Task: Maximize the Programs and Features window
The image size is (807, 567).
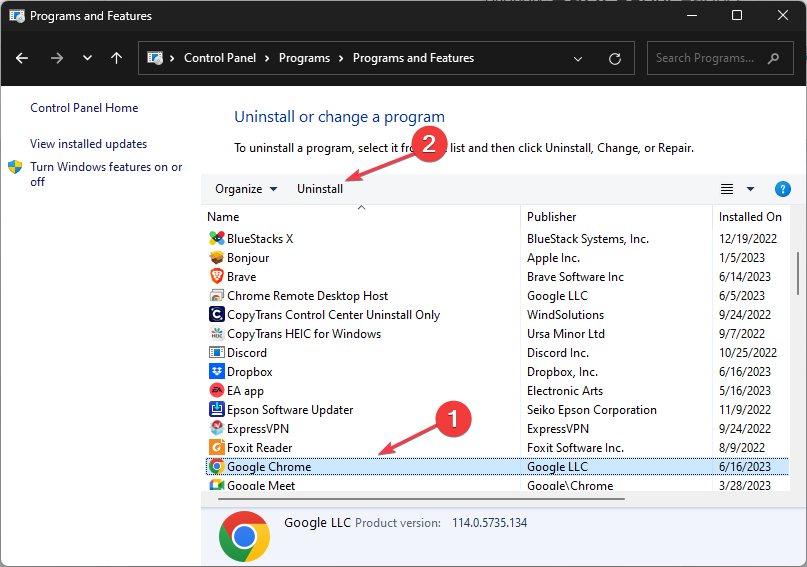Action: click(x=737, y=15)
